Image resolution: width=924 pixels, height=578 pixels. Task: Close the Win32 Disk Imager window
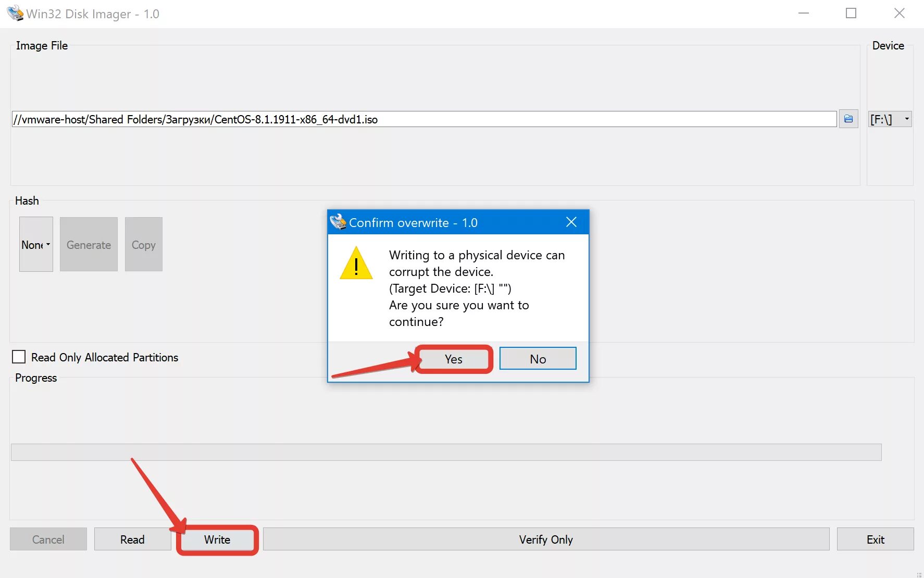(900, 13)
